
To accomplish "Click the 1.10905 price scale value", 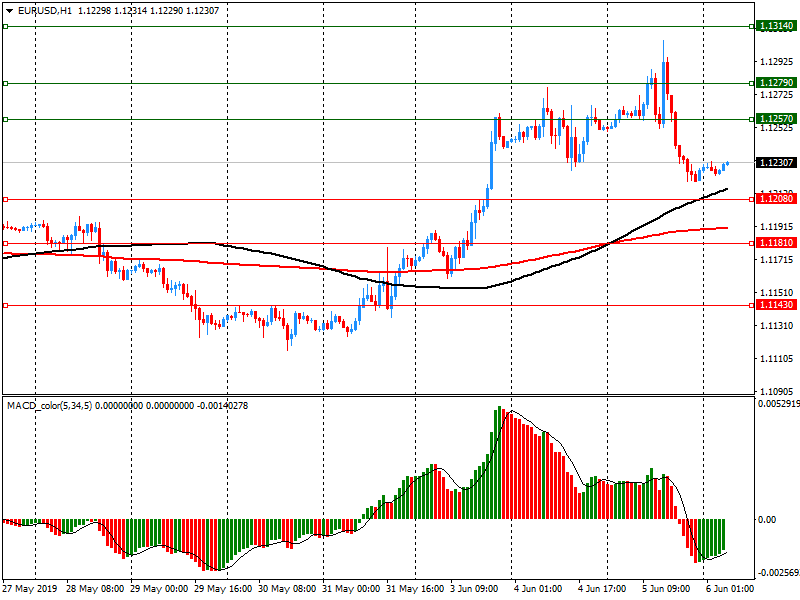I will [777, 391].
